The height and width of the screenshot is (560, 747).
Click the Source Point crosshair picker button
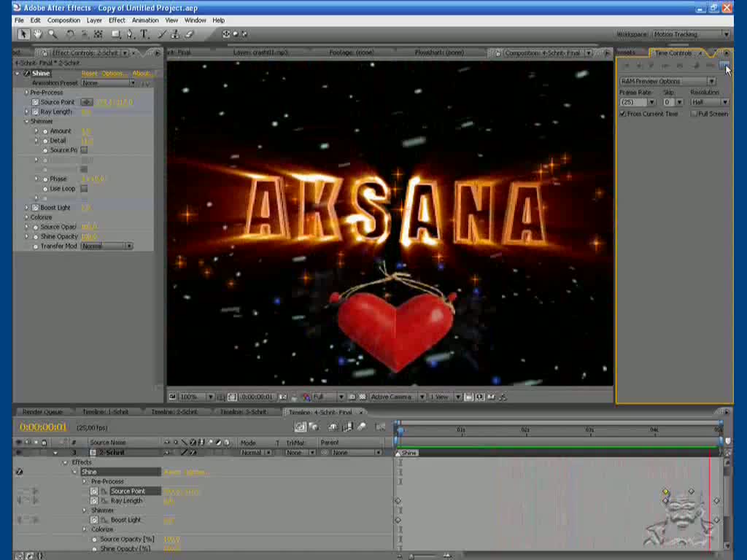click(86, 102)
